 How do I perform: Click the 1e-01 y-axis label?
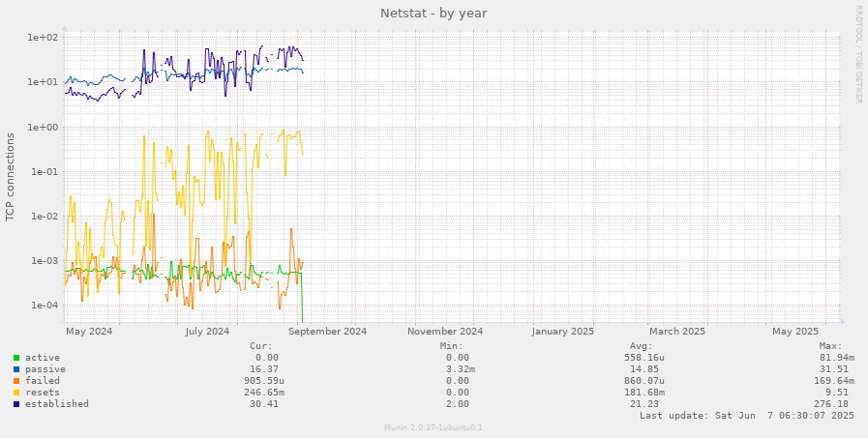pos(44,172)
